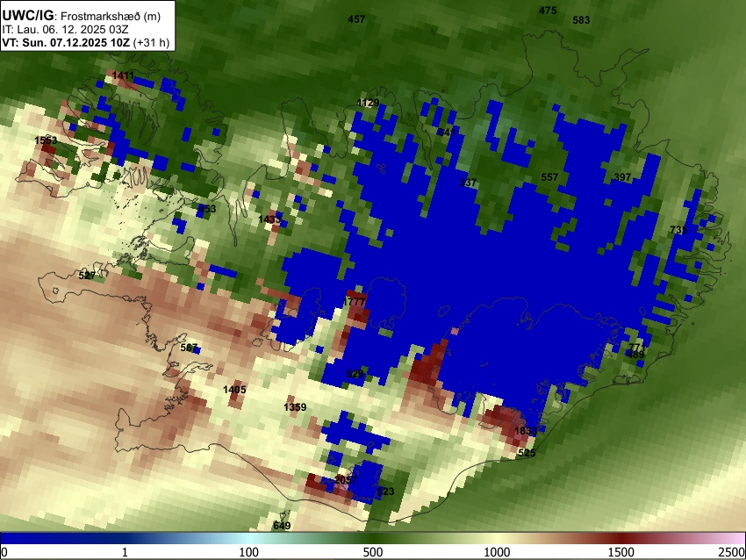Pick the '337' label on the map
The width and height of the screenshot is (746, 560).
(x=468, y=183)
